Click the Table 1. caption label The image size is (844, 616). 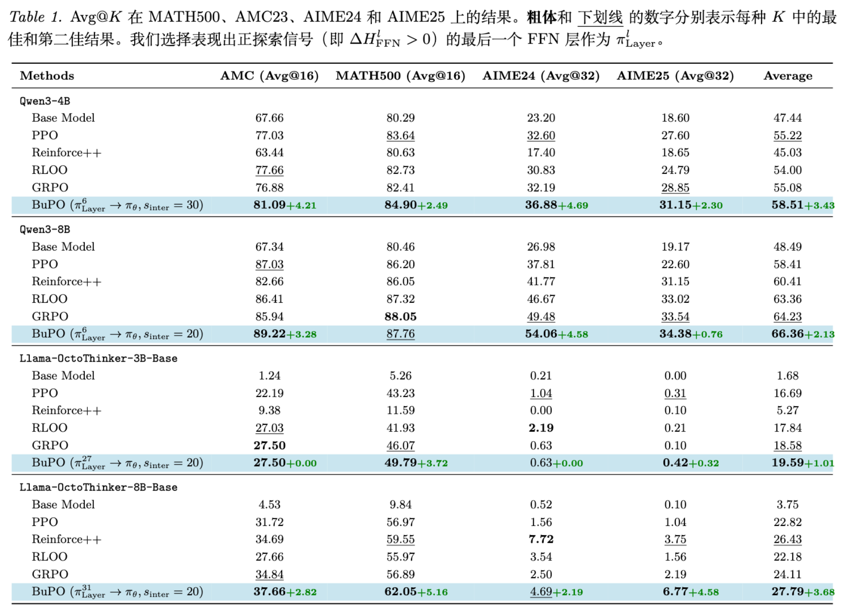pyautogui.click(x=36, y=17)
